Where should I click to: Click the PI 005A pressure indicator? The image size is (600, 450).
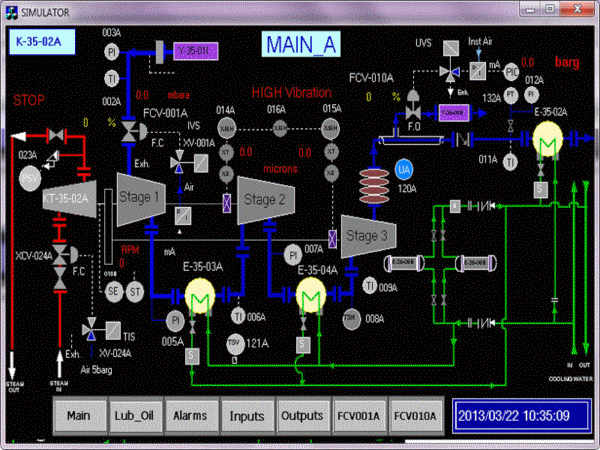tap(176, 320)
